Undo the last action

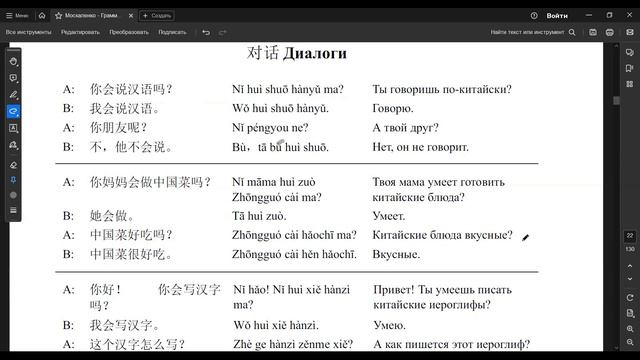[x=206, y=32]
